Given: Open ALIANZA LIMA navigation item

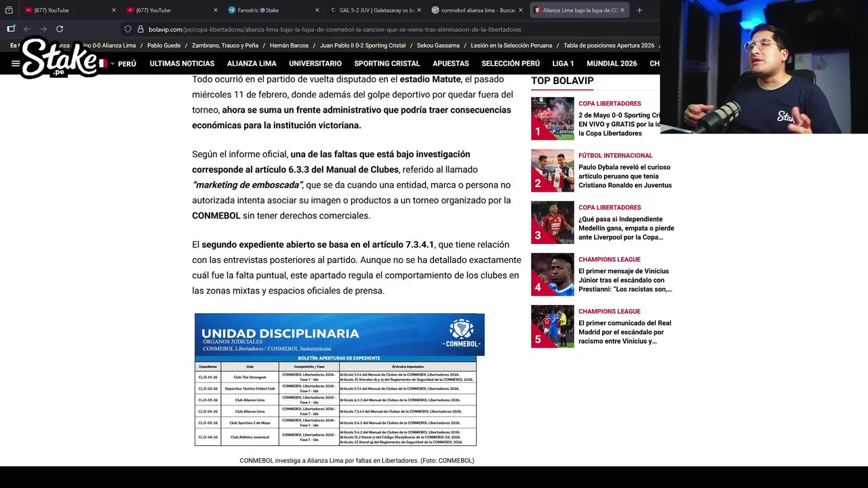Looking at the screenshot, I should click(252, 64).
